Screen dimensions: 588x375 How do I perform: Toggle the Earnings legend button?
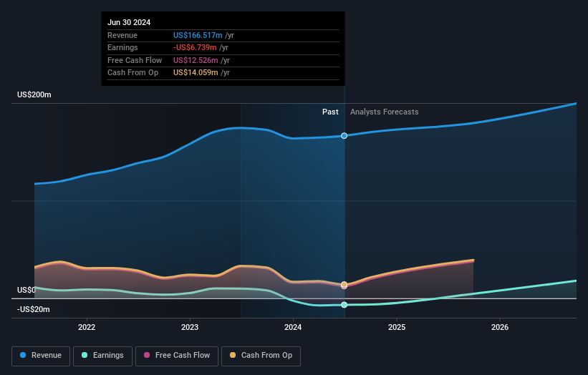(102, 356)
